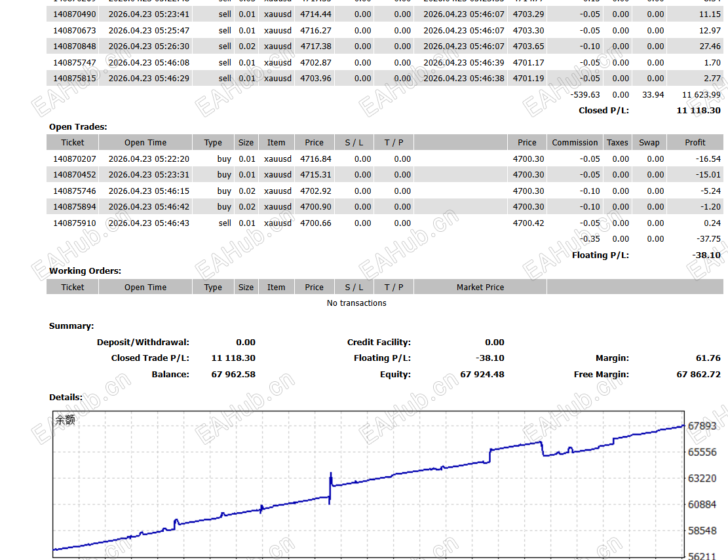The height and width of the screenshot is (560, 728).
Task: Click the Floating P/L total -38.10 under open trades
Action: coord(706,255)
